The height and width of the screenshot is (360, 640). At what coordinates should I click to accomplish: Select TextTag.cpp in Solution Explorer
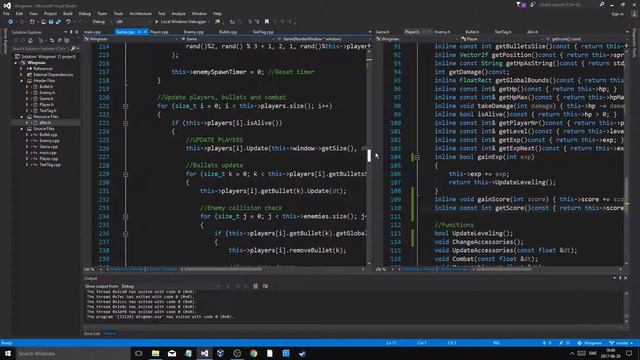click(50, 164)
